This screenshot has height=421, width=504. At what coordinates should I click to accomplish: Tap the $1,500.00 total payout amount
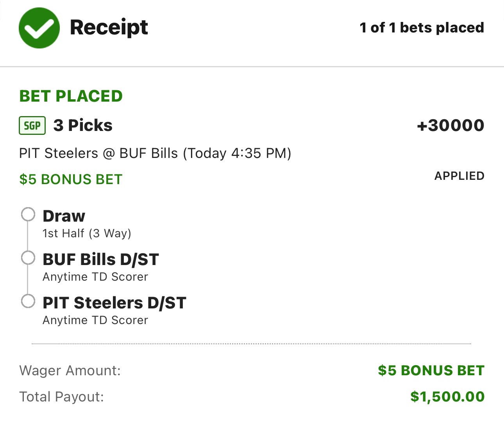pos(447,397)
